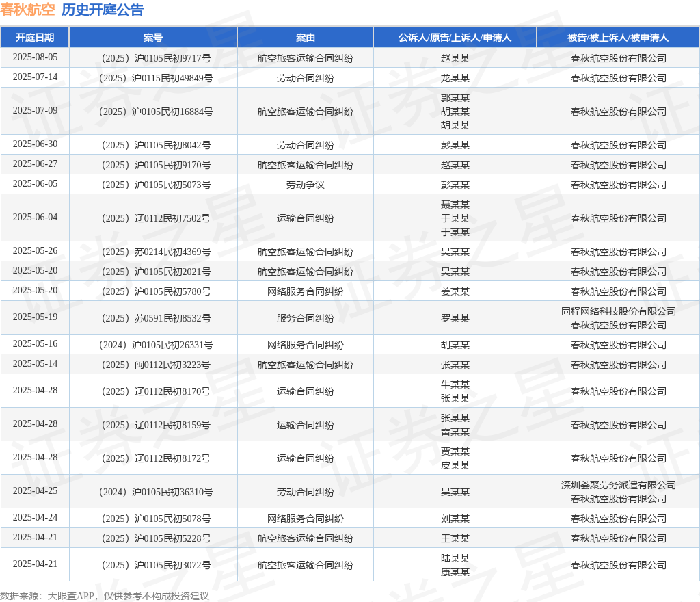700x602 pixels.
Task: Select plaintiff name 王某某
Action: point(455,538)
